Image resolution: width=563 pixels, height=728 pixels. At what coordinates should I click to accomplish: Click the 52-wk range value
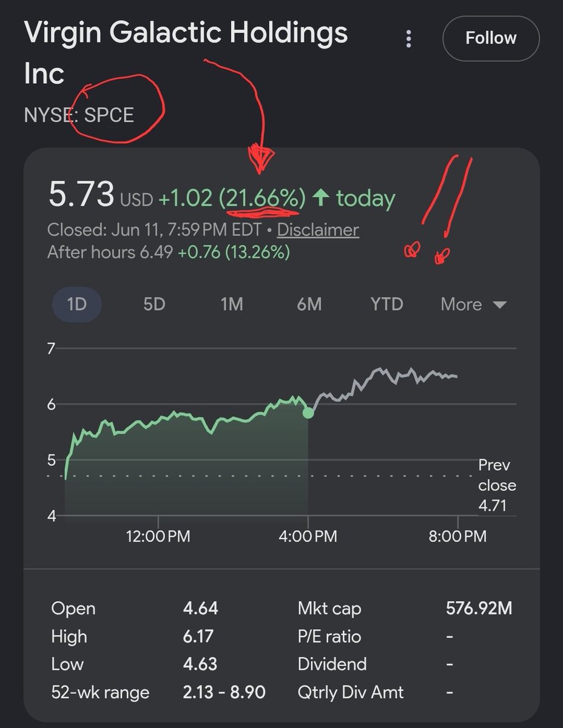tap(224, 692)
